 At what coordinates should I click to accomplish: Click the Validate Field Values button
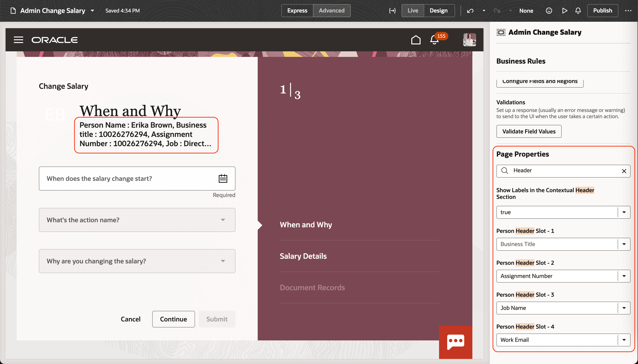529,131
